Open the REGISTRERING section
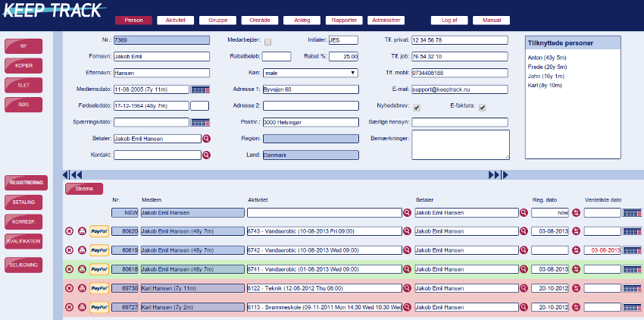This screenshot has height=320, width=644. [x=26, y=183]
